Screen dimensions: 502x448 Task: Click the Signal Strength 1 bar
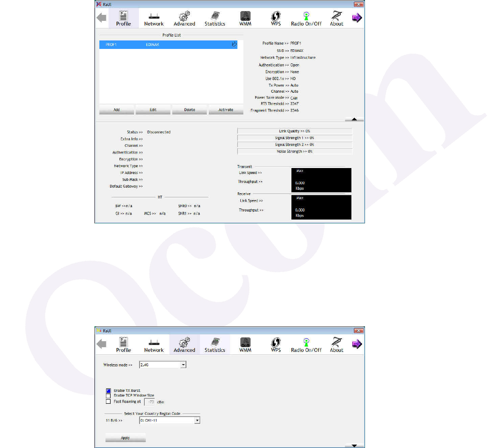[x=295, y=138]
